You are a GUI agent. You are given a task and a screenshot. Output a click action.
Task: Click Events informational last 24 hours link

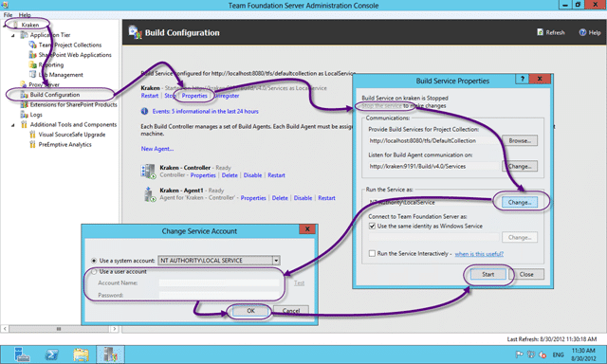click(205, 112)
